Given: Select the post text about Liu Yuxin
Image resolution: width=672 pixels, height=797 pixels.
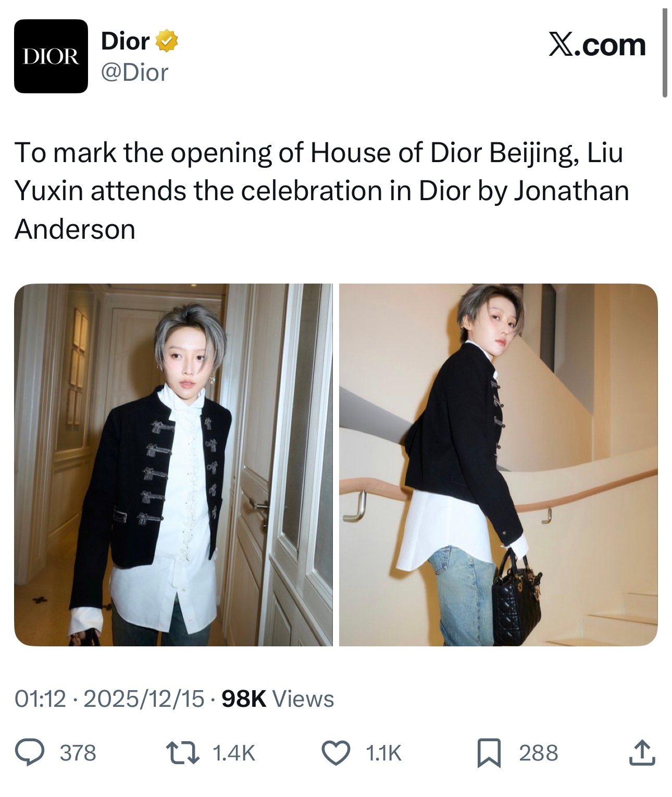Looking at the screenshot, I should [322, 191].
